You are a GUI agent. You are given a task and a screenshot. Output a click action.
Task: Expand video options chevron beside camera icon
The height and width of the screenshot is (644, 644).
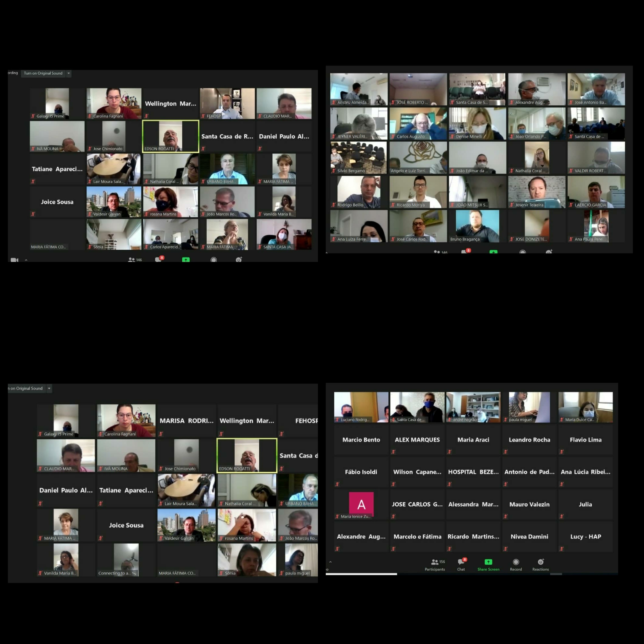coord(26,260)
